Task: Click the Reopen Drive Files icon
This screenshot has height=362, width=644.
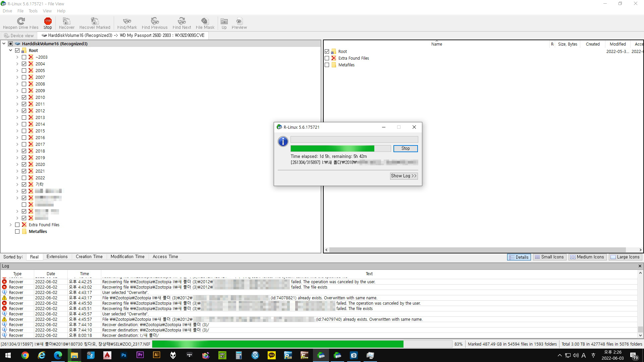Action: [x=21, y=21]
